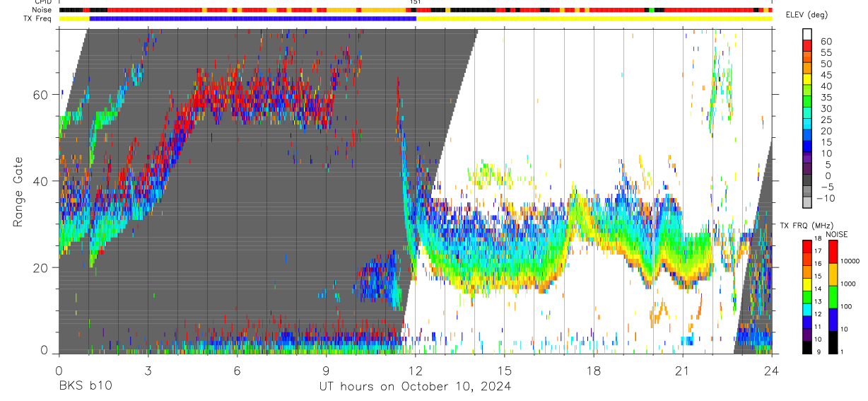Click the NOISE legend label 1
The height and width of the screenshot is (401, 868).
[x=843, y=351]
